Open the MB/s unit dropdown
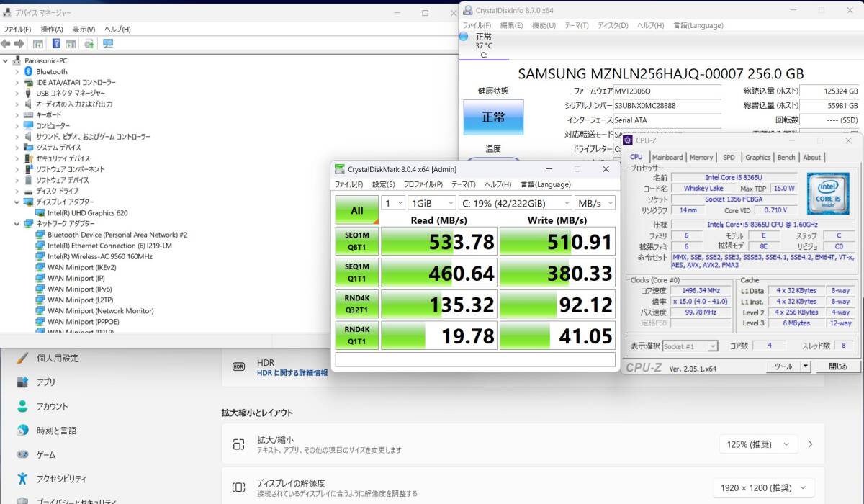The height and width of the screenshot is (504, 864). coord(595,203)
